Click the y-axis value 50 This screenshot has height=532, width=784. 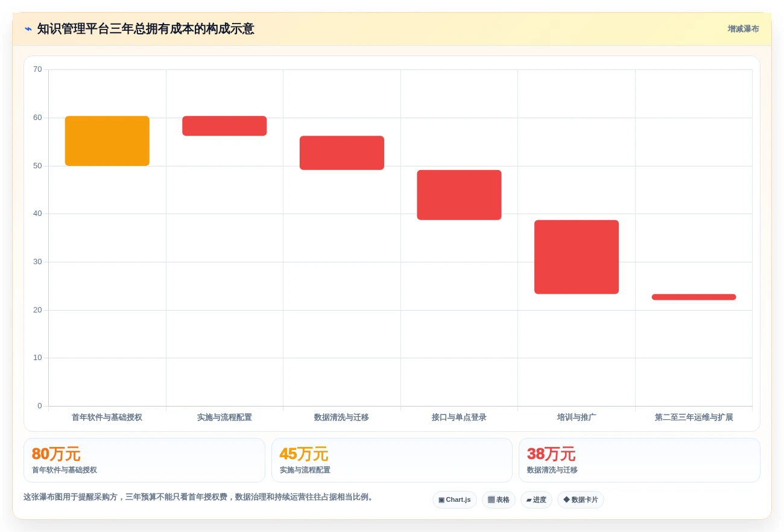[x=37, y=166]
